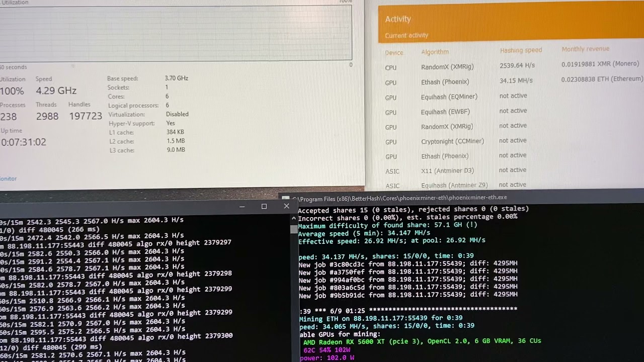
Task: Click the XMRig console scrollbar thumb
Action: [x=294, y=229]
